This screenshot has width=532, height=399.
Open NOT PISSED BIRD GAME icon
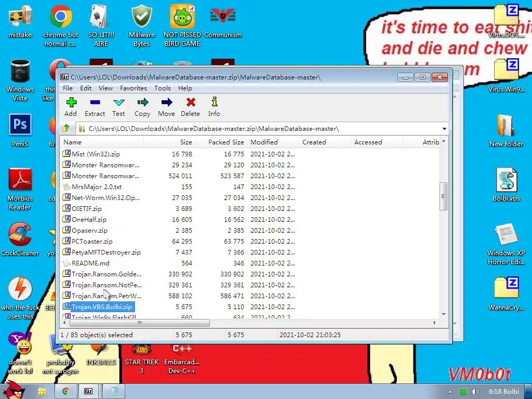182,25
